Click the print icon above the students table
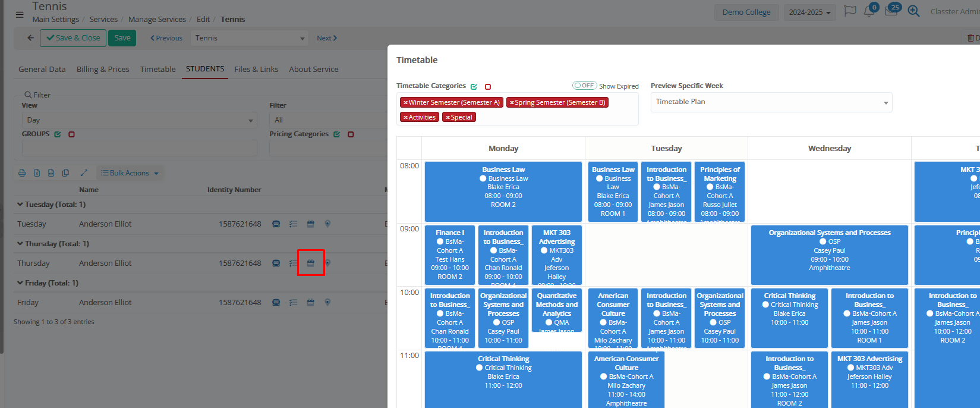 pyautogui.click(x=22, y=173)
